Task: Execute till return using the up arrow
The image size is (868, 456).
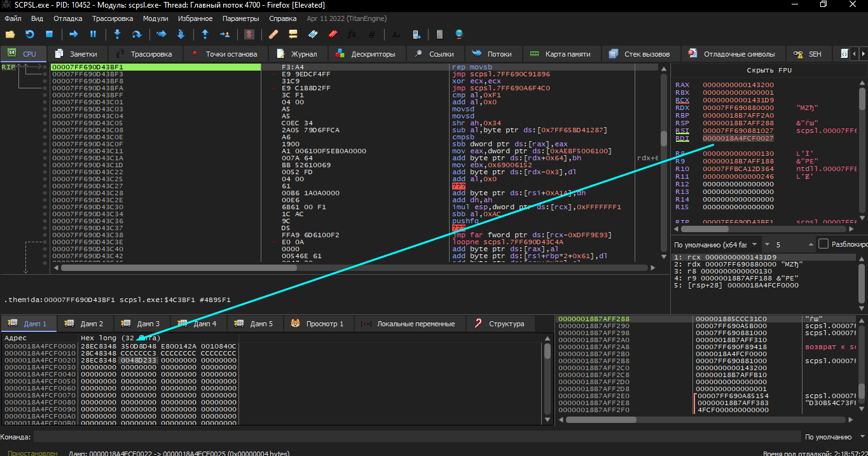Action: point(205,34)
